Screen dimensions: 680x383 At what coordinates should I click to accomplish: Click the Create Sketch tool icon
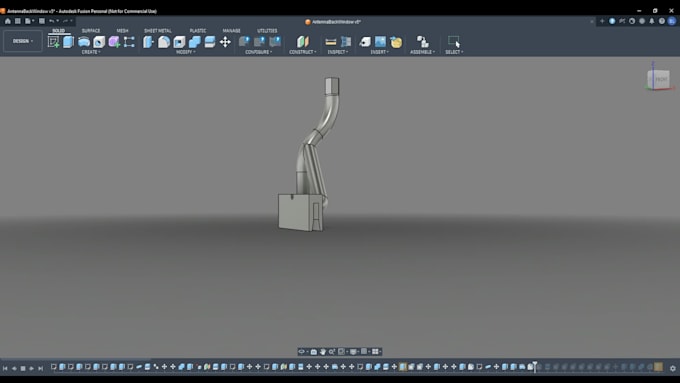click(x=54, y=42)
